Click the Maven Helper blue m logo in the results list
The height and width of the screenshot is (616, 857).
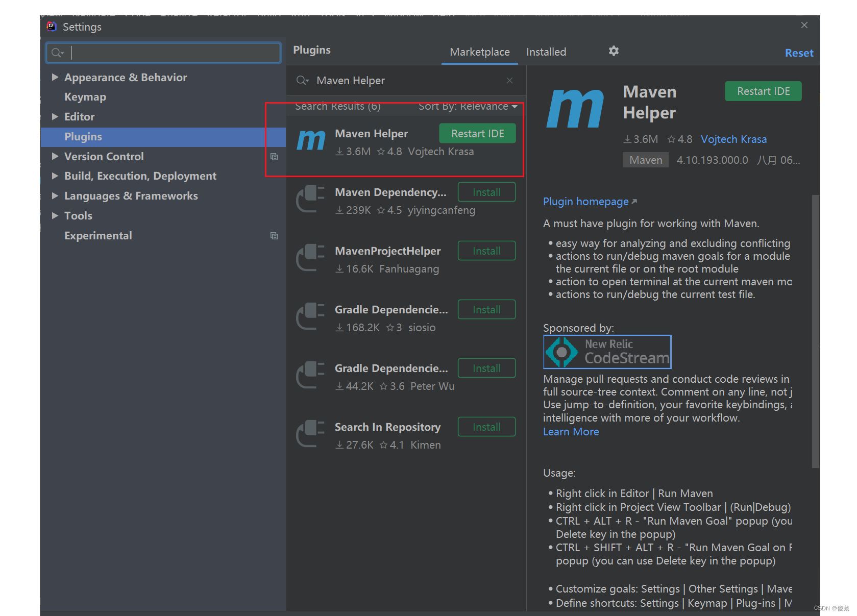point(311,141)
